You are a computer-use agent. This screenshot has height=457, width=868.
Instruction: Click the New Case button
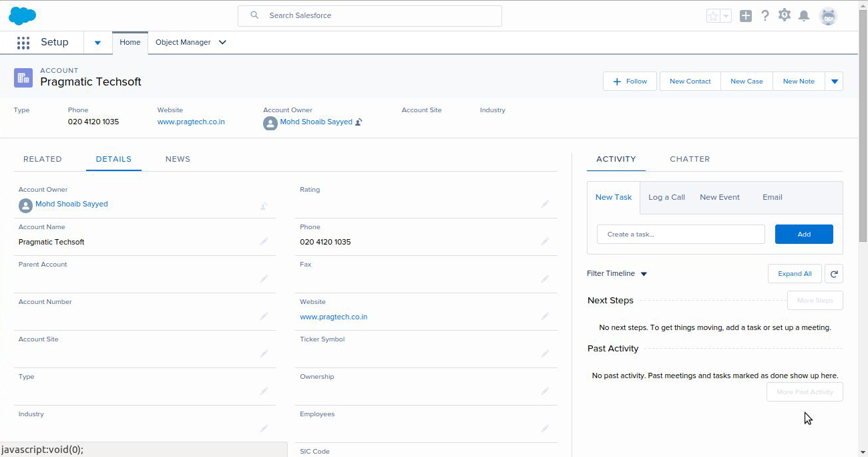click(x=746, y=82)
